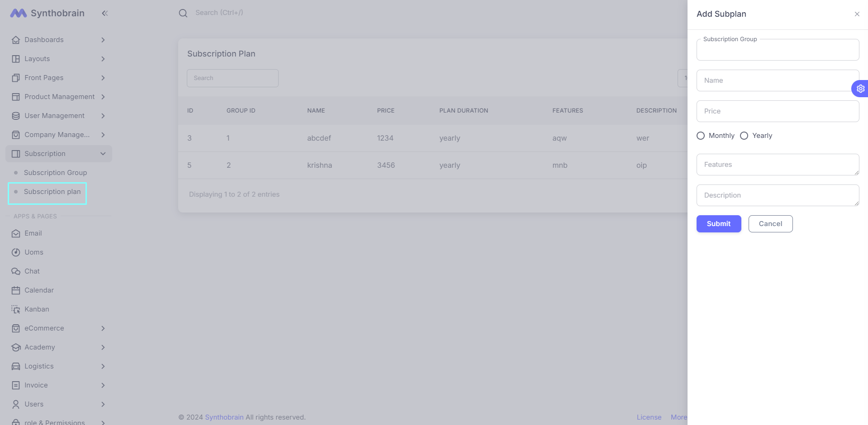This screenshot has width=868, height=425.
Task: Select the Yearly radio button
Action: (744, 136)
